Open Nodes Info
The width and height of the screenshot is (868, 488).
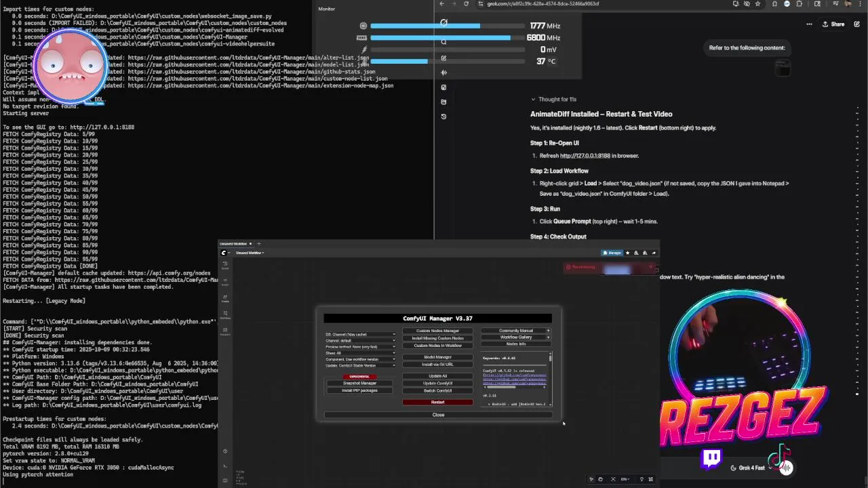click(x=516, y=344)
